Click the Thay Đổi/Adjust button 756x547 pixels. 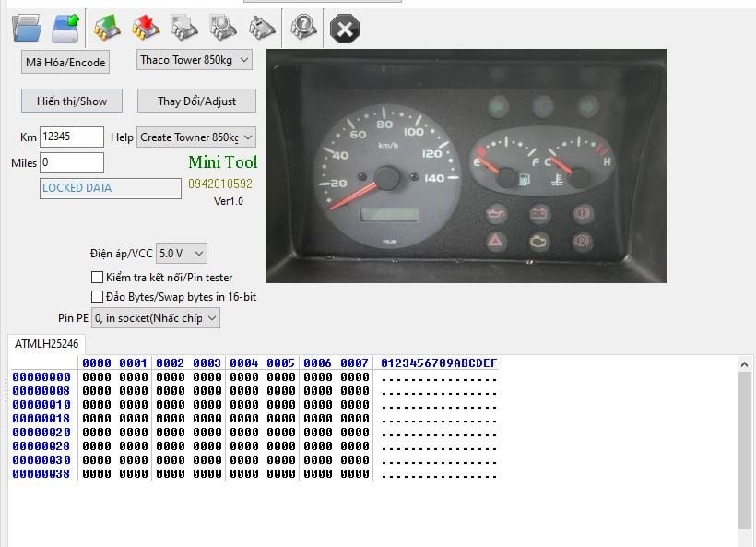pos(196,101)
